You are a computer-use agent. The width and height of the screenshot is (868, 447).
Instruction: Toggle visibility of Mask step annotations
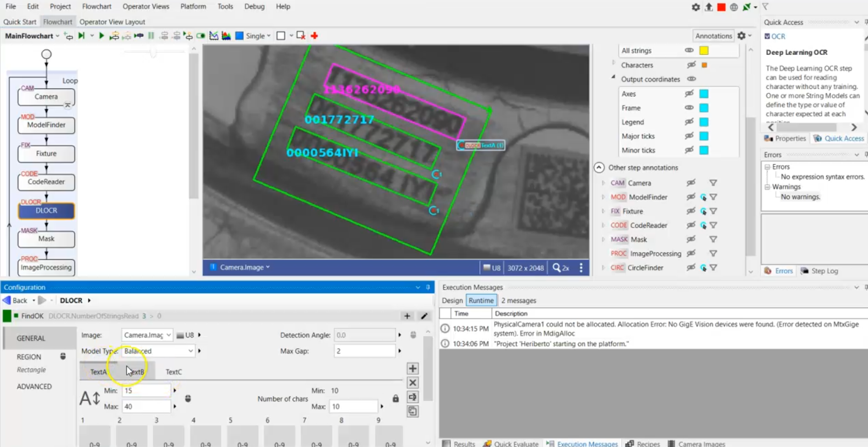(x=691, y=239)
